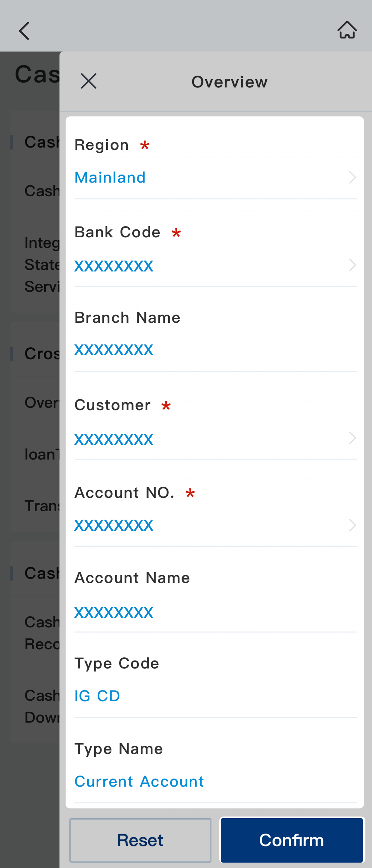Tap the back arrow icon
The image size is (372, 868).
(24, 31)
